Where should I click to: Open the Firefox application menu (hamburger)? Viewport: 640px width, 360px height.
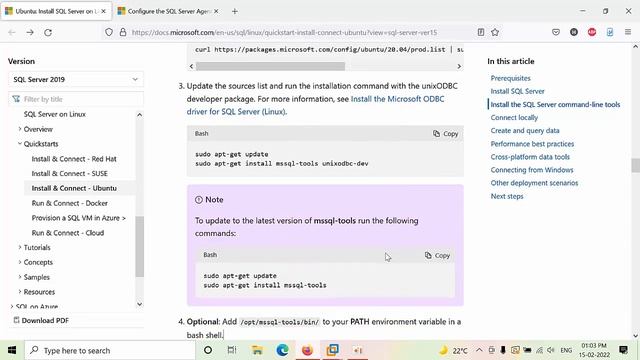(x=628, y=32)
